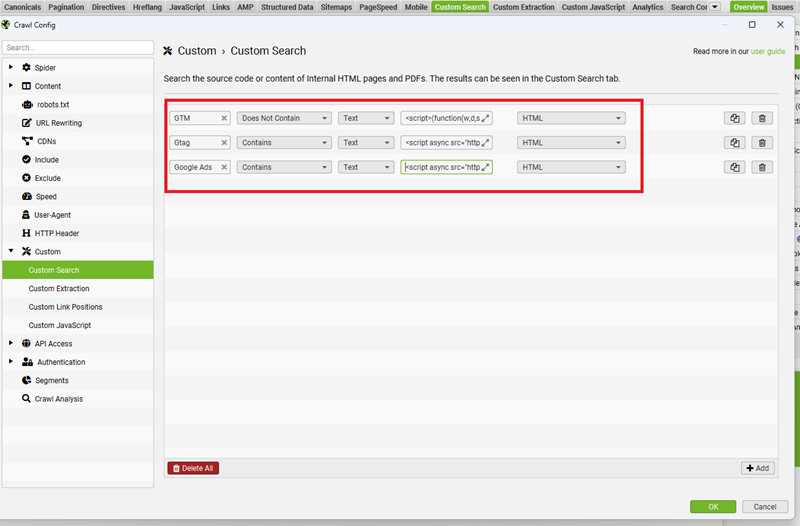The image size is (800, 526).
Task: Expand the API Access tree node arrow
Action: (11, 343)
